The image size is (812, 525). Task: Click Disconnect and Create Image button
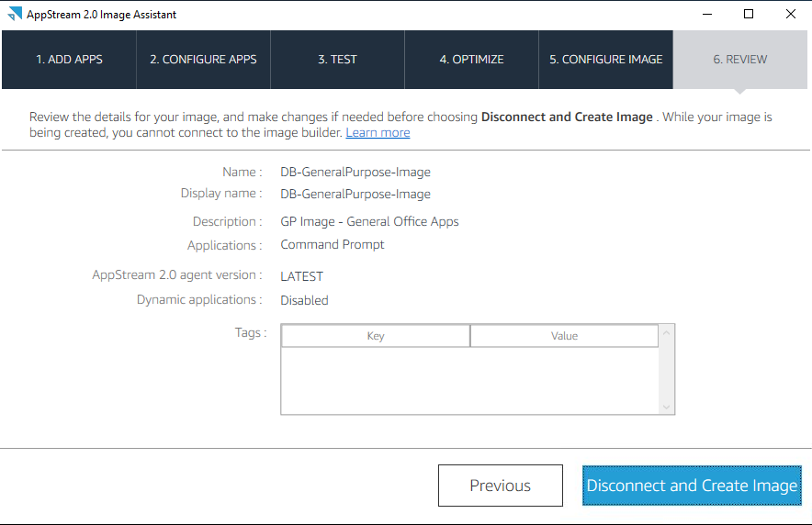point(692,486)
